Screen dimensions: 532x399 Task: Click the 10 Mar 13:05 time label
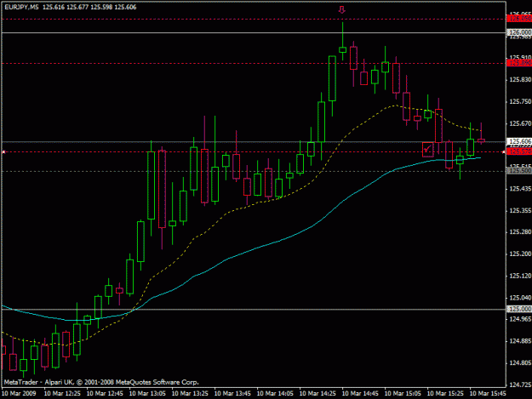pyautogui.click(x=147, y=394)
